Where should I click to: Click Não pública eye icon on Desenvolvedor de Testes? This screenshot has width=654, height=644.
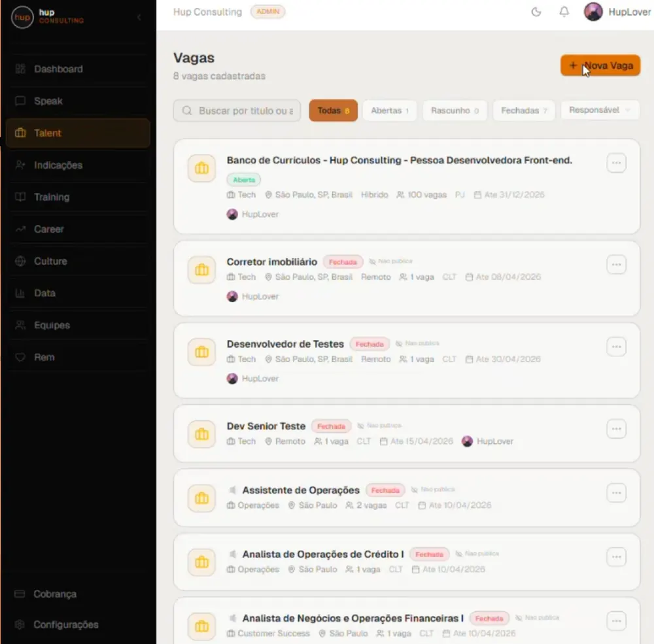click(399, 344)
